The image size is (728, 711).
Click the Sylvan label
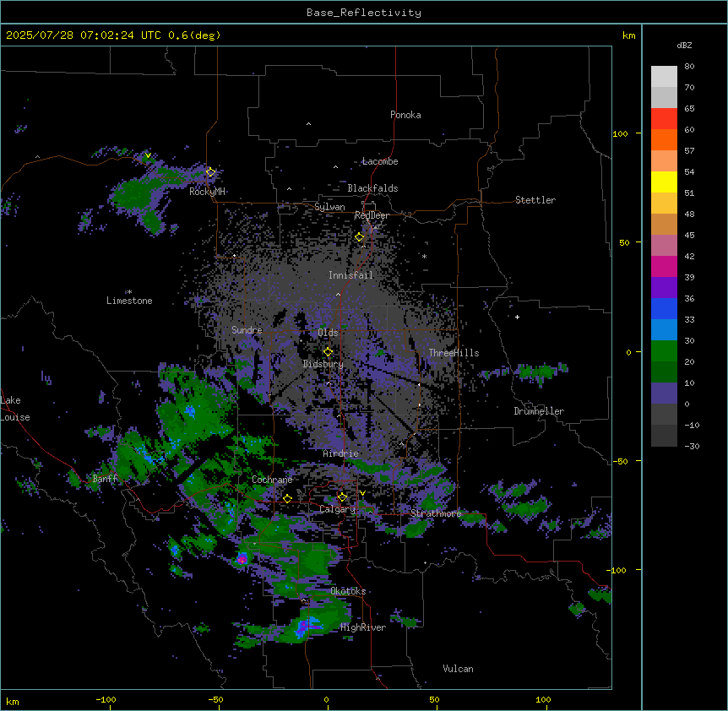click(329, 207)
